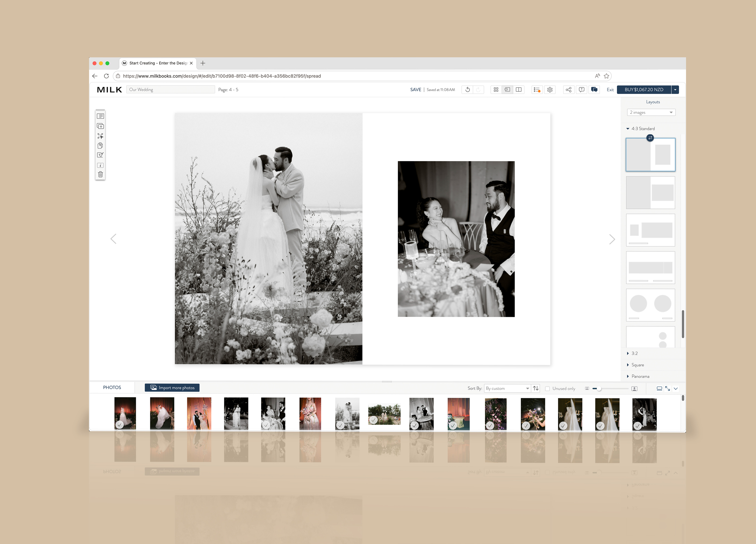Screen dimensions: 756x544
Task: Select the small square plus large image layout
Action: (x=650, y=230)
